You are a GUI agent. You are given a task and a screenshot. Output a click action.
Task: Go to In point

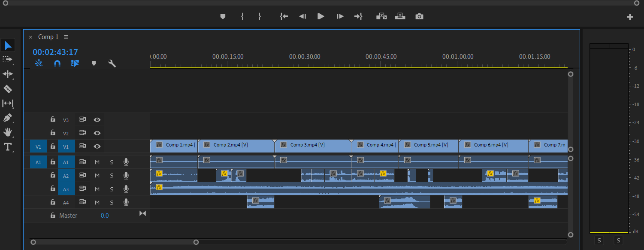tap(284, 16)
